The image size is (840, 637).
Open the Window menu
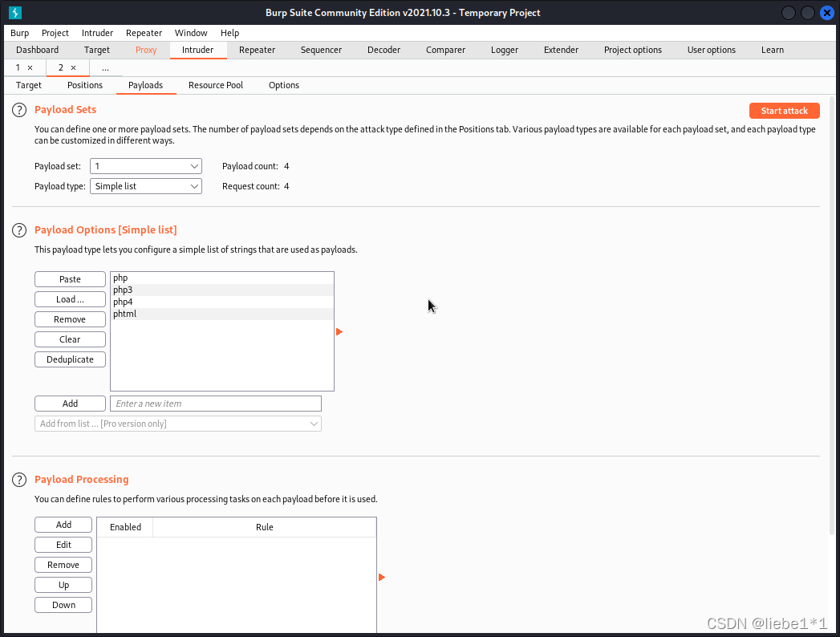(x=191, y=33)
